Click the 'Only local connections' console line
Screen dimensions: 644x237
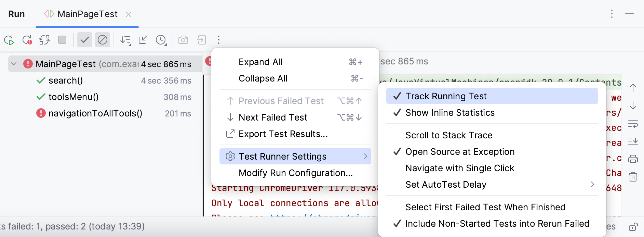294,203
